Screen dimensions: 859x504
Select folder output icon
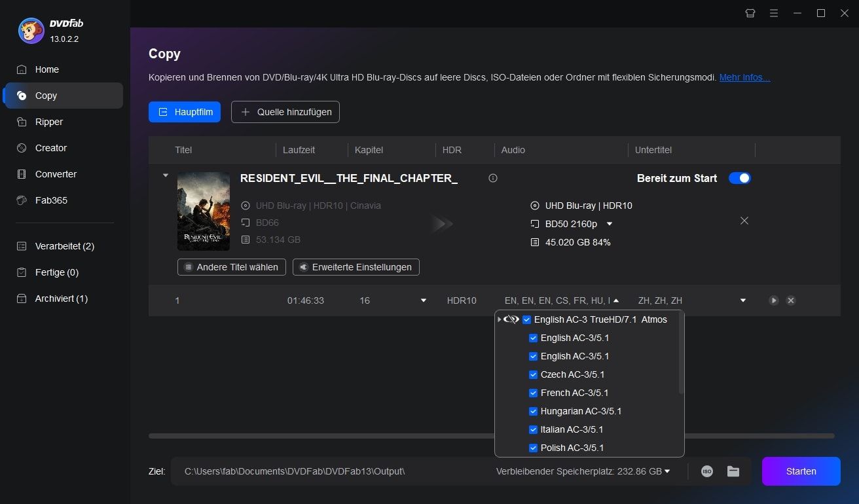tap(733, 471)
